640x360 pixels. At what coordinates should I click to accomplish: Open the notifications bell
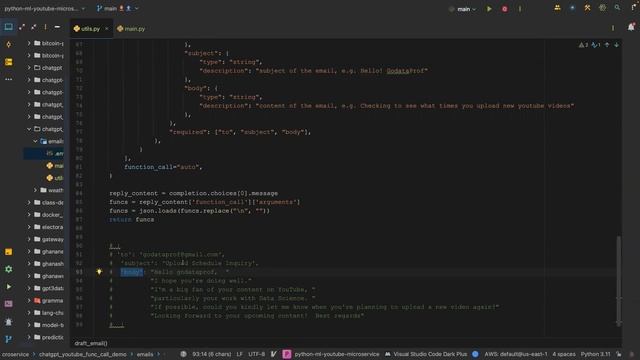[x=631, y=27]
